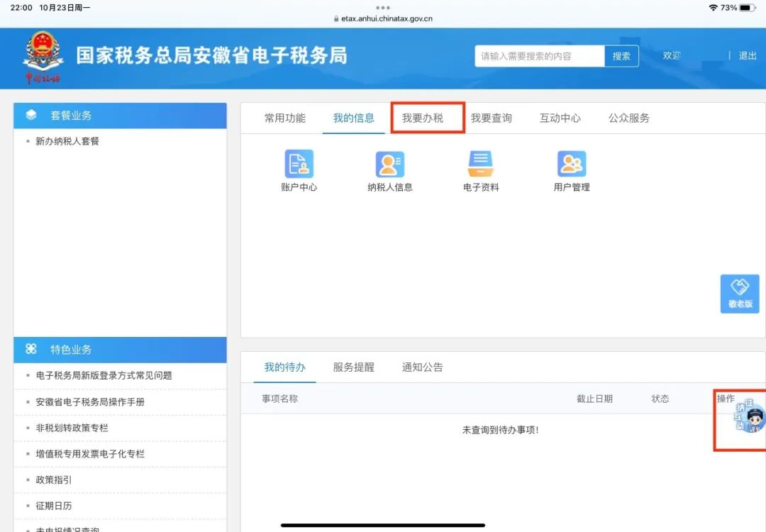Click the 敬老版 floating button

pyautogui.click(x=740, y=294)
